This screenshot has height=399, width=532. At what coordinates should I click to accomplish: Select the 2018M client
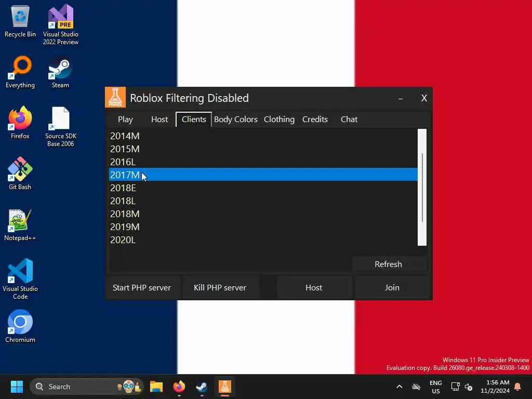coord(263,214)
